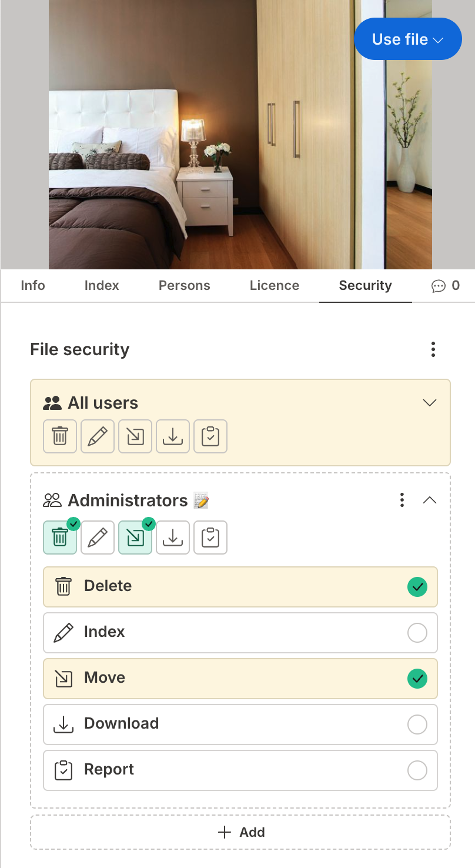Screen dimensions: 475x868
Task: Click the trash icon under All users
Action: pos(60,436)
